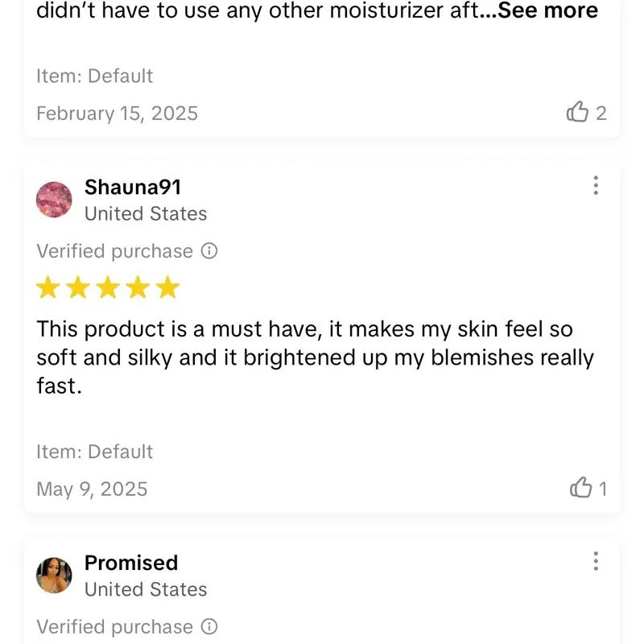Open options menu for Shauna91's review

pyautogui.click(x=596, y=186)
